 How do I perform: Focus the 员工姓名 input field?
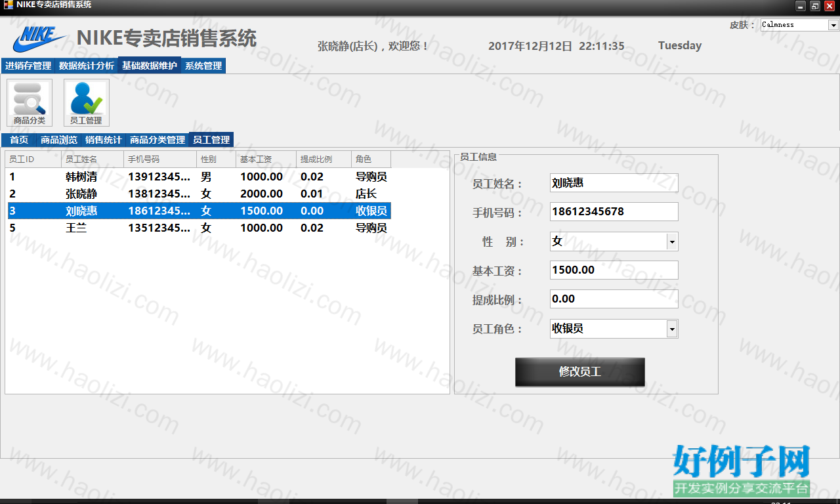[614, 183]
